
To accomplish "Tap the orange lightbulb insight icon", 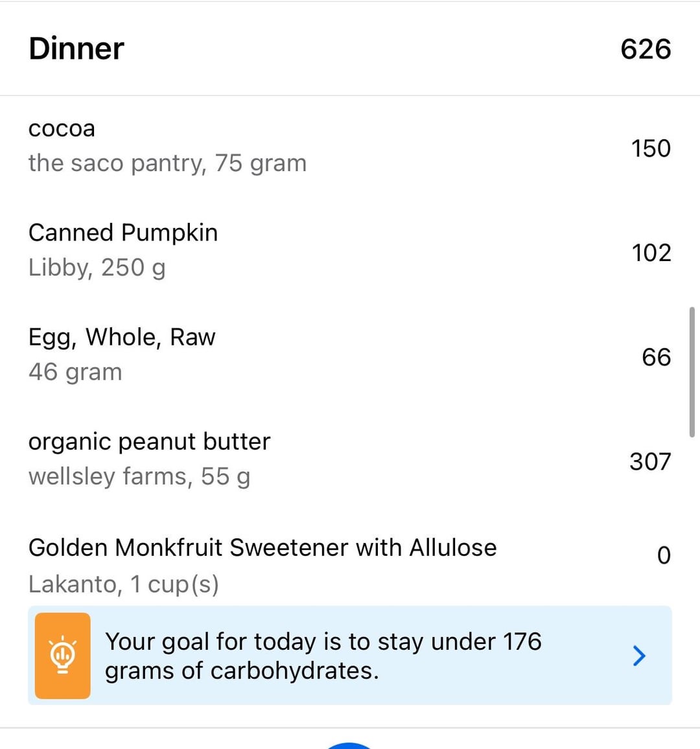I will 62,656.
